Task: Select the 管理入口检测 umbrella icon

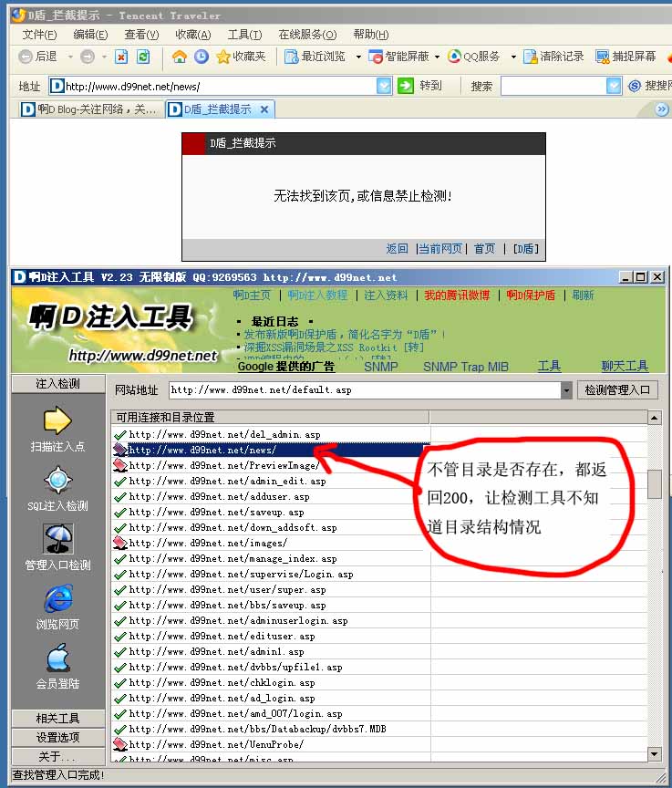Action: [x=57, y=539]
